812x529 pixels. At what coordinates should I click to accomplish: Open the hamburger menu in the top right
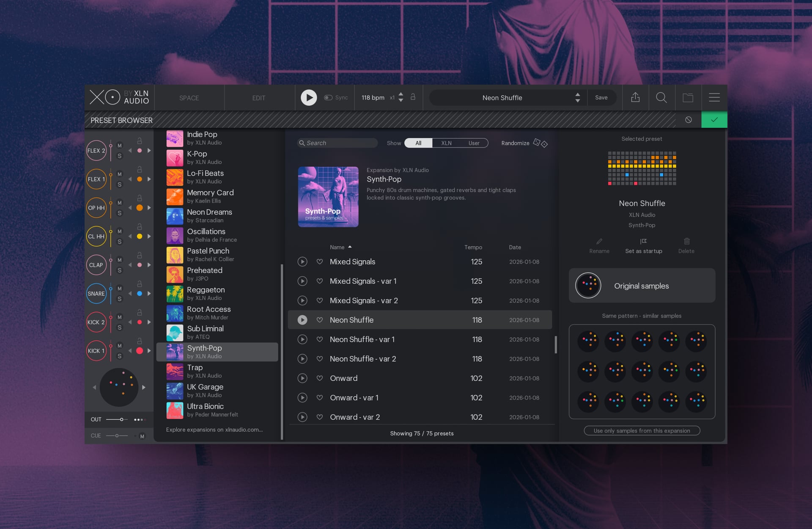pyautogui.click(x=714, y=97)
